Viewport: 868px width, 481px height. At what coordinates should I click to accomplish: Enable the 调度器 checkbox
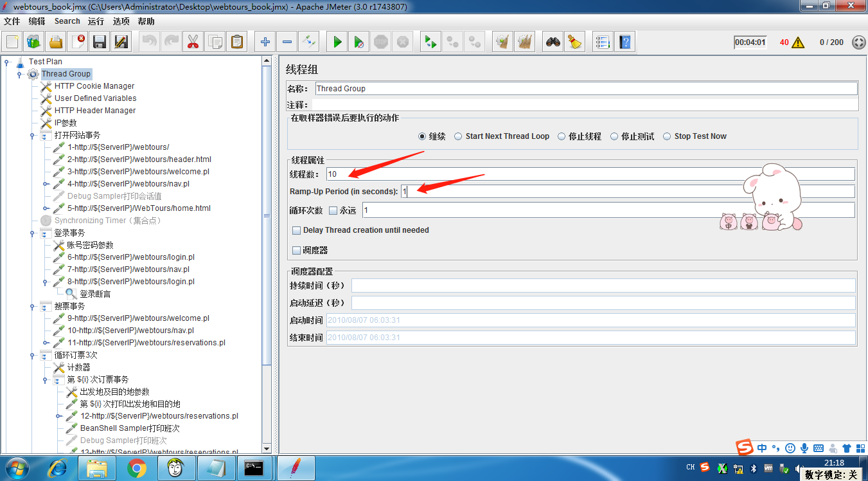(x=296, y=250)
